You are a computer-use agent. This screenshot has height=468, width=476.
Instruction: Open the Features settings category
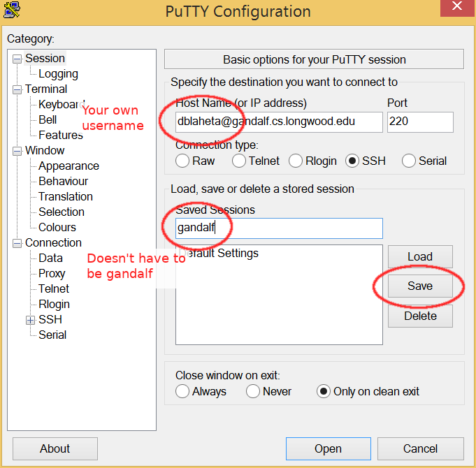[x=60, y=135]
